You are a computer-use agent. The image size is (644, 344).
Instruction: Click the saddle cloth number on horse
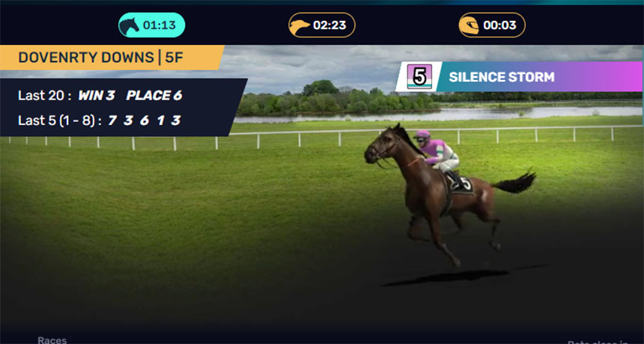coord(466,182)
